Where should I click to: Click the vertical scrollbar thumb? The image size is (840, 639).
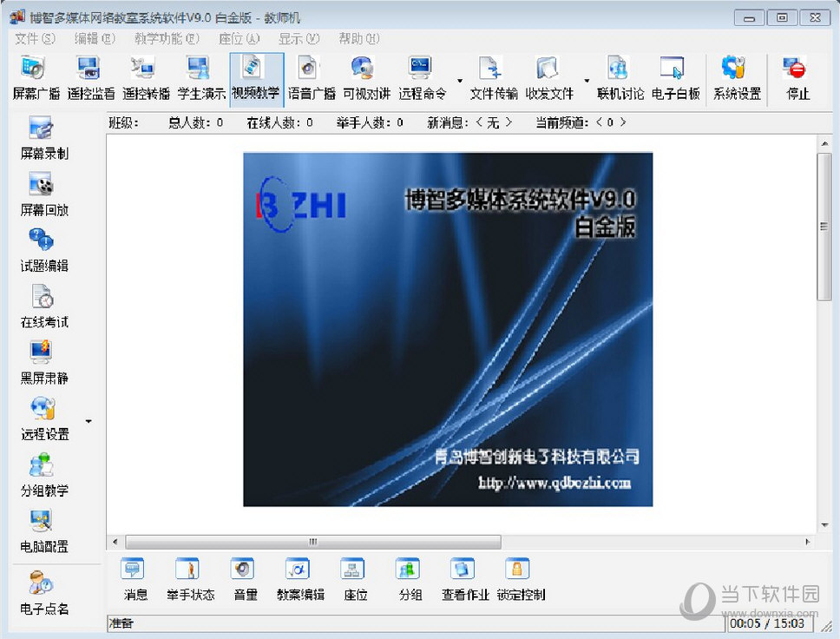(x=824, y=227)
